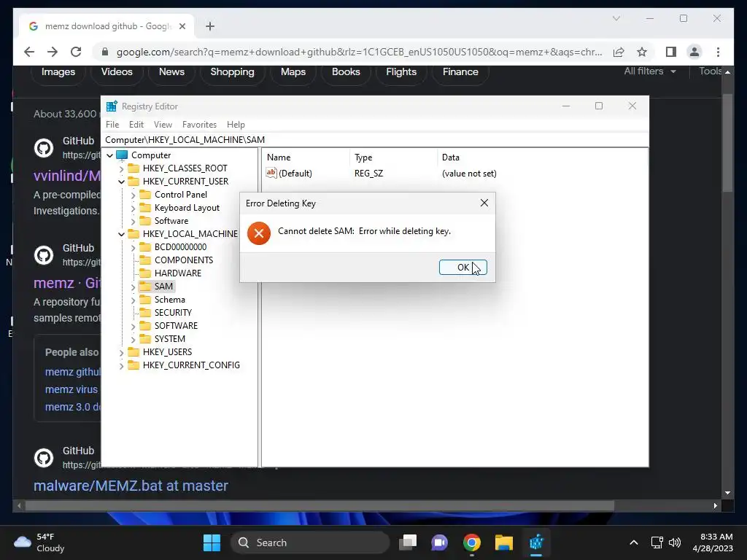Click the Chrome share page icon
This screenshot has width=747, height=560.
coord(619,52)
